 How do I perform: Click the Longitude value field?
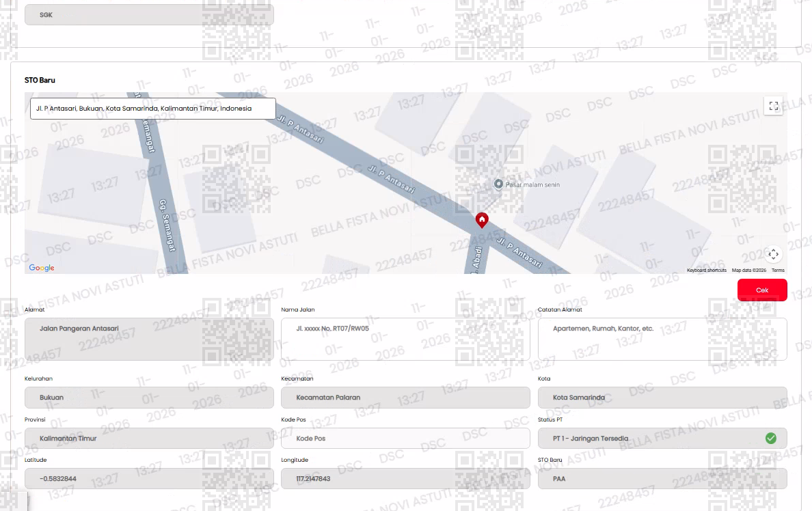point(405,478)
